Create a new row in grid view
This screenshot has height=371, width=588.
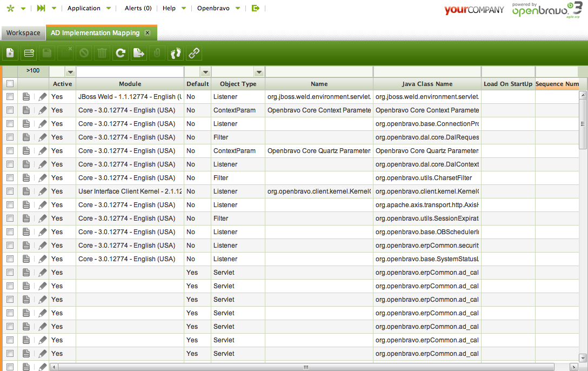point(29,52)
